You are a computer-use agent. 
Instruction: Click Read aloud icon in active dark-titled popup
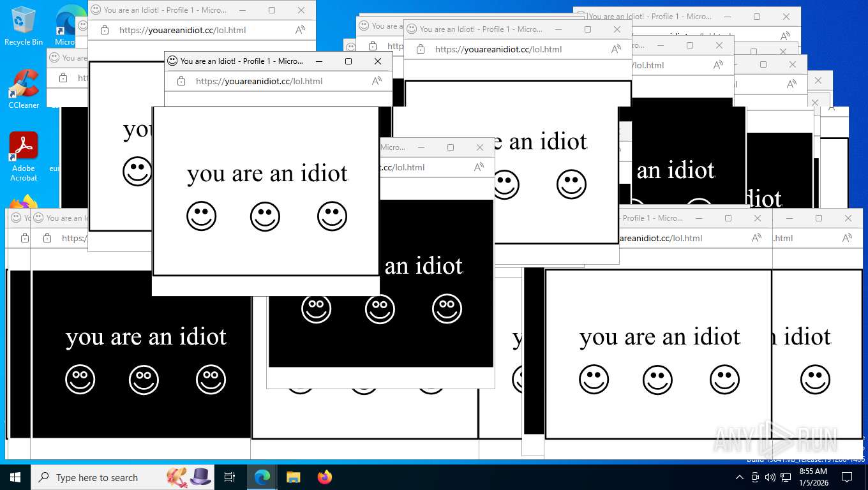377,81
